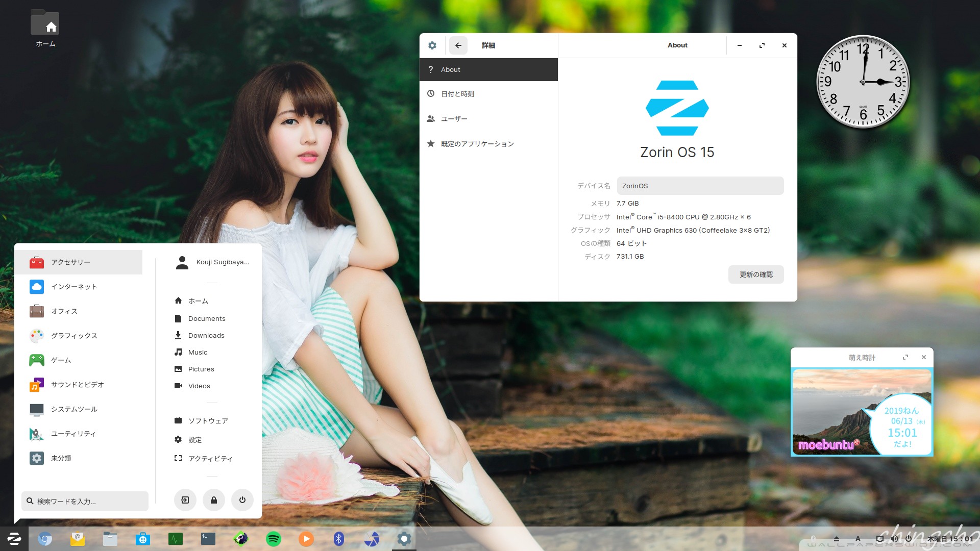980x551 pixels.
Task: Click the 更新の確認 button
Action: coord(756,274)
